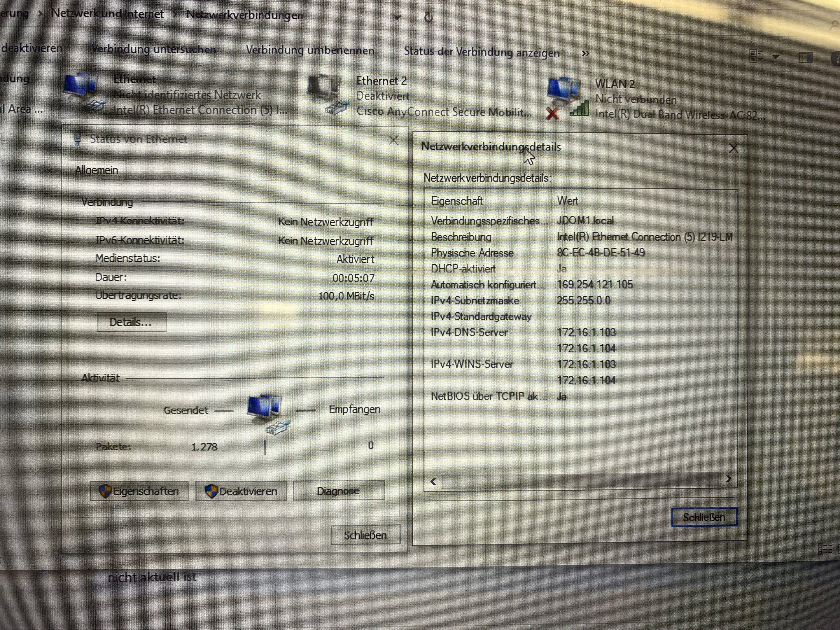Open the view options dropdown arrow
Image resolution: width=840 pixels, height=630 pixels.
[x=776, y=57]
